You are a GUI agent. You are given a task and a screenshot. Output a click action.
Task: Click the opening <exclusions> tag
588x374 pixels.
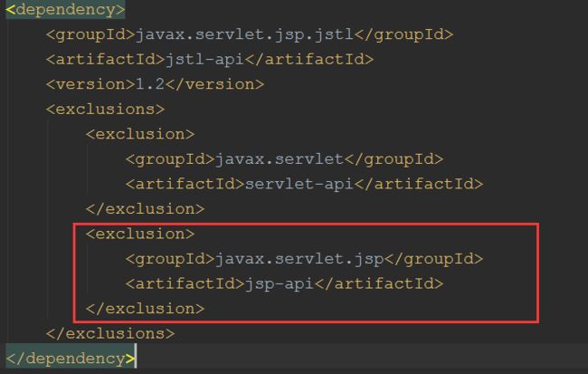click(x=105, y=110)
